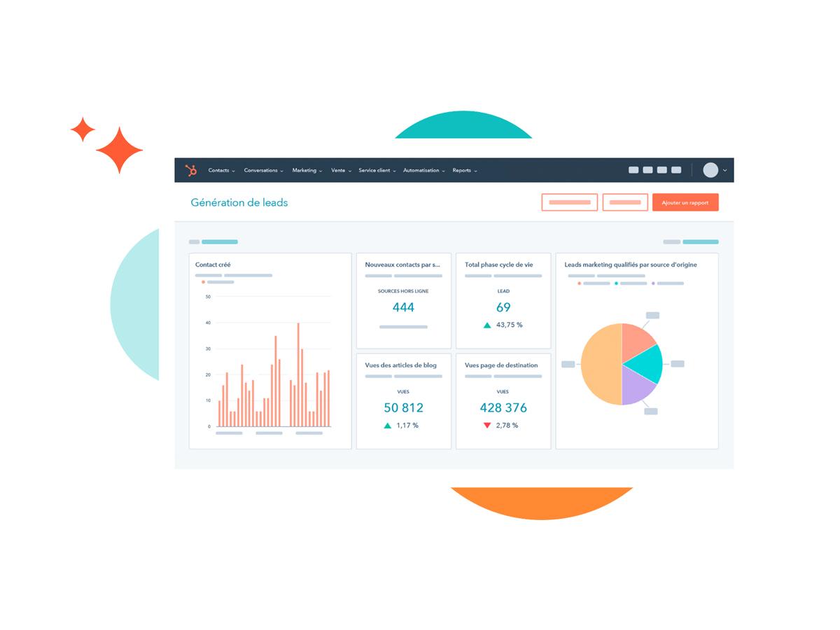Screen dimensions: 840x630
Task: Click the purple legend dot in pie report
Action: pyautogui.click(x=653, y=283)
